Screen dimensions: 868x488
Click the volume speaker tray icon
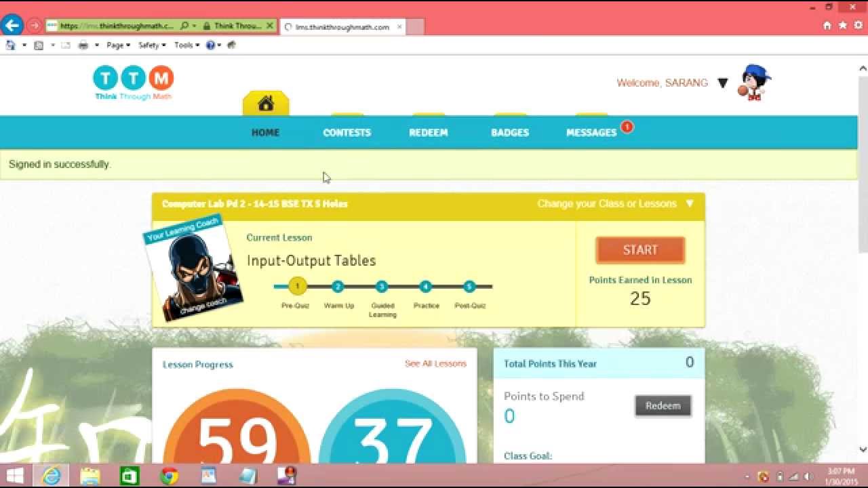tap(808, 476)
